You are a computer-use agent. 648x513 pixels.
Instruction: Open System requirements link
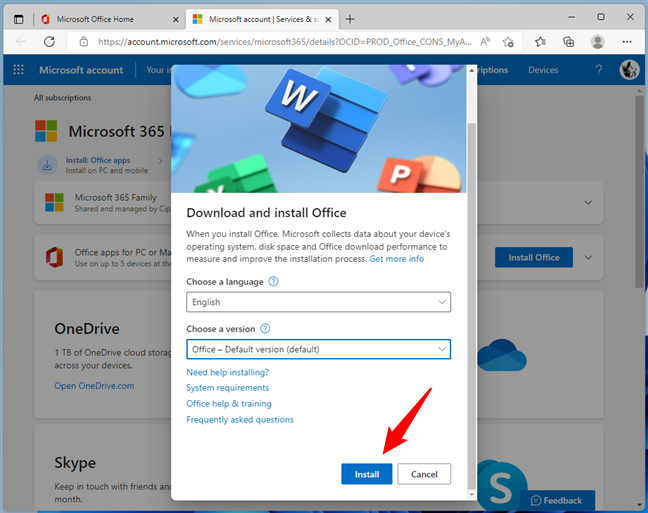coord(227,388)
